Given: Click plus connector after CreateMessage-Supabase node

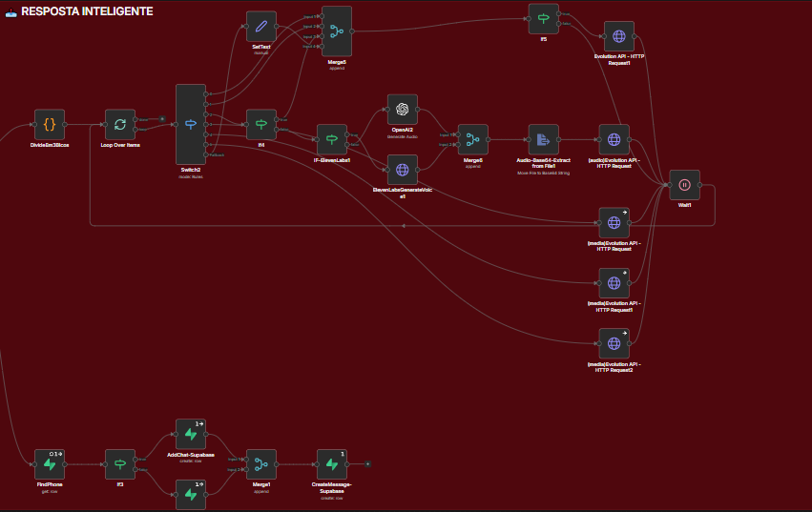Looking at the screenshot, I should (367, 464).
